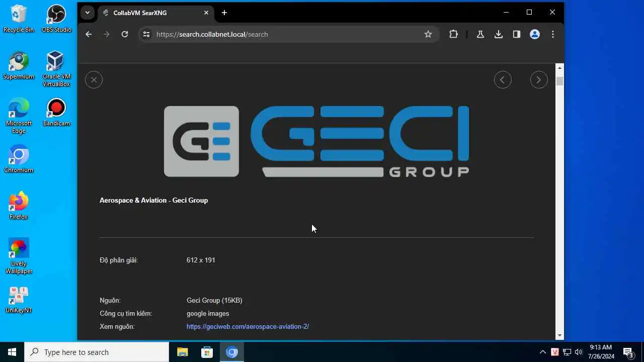Image resolution: width=644 pixels, height=362 pixels.
Task: Open the Windows Start menu
Action: coord(12,352)
